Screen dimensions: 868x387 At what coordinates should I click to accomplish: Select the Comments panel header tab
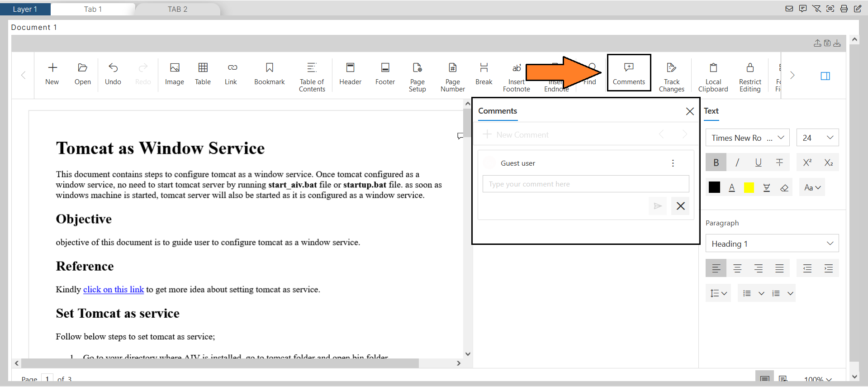tap(498, 111)
